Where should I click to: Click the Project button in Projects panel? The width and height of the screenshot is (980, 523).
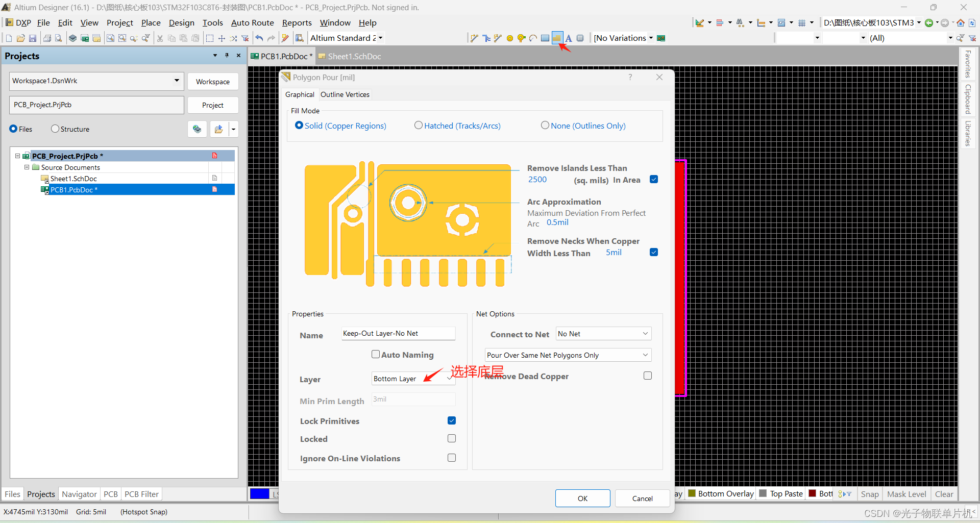coord(213,105)
